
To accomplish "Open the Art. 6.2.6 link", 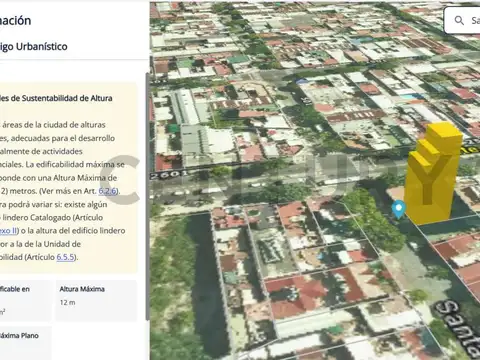I will tap(108, 191).
